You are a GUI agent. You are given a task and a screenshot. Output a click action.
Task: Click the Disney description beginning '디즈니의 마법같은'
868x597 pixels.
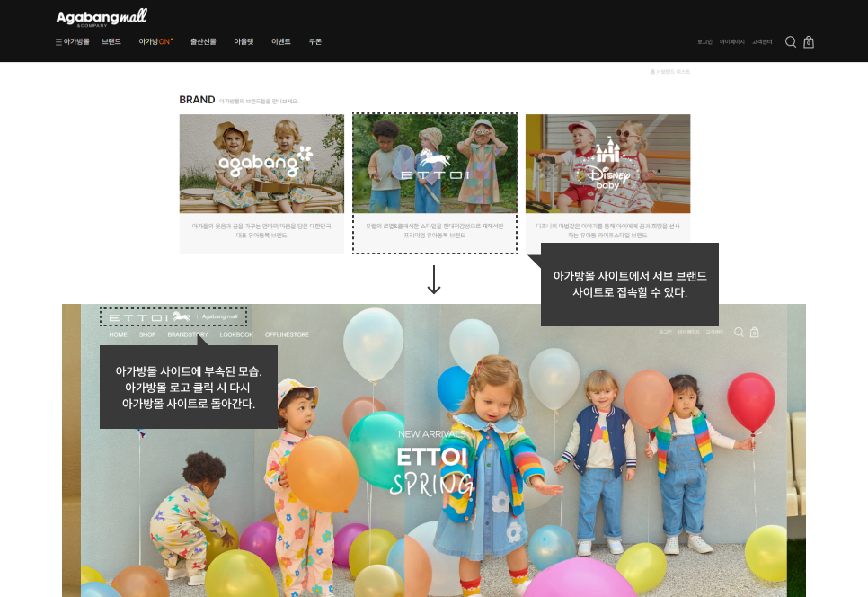coord(607,231)
